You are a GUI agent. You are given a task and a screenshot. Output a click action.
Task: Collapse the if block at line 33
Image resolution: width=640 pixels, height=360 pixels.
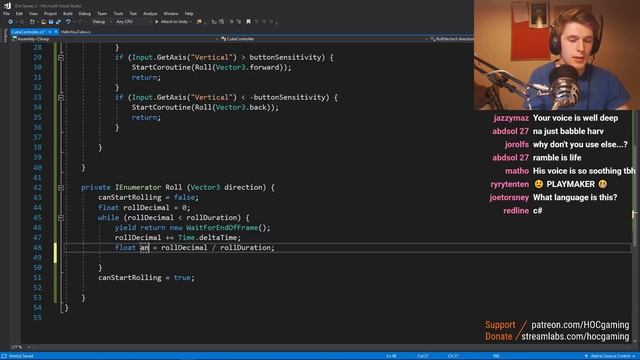[61, 98]
